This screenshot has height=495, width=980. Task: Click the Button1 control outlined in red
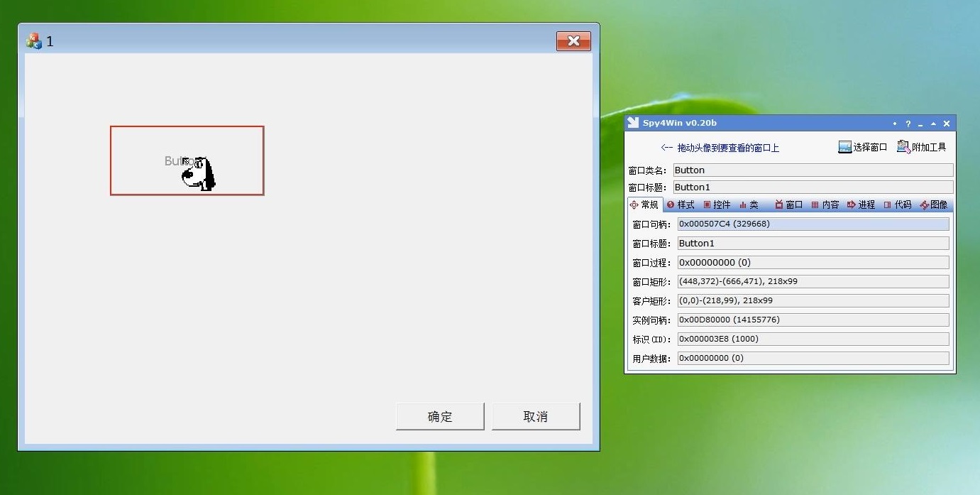tap(187, 161)
